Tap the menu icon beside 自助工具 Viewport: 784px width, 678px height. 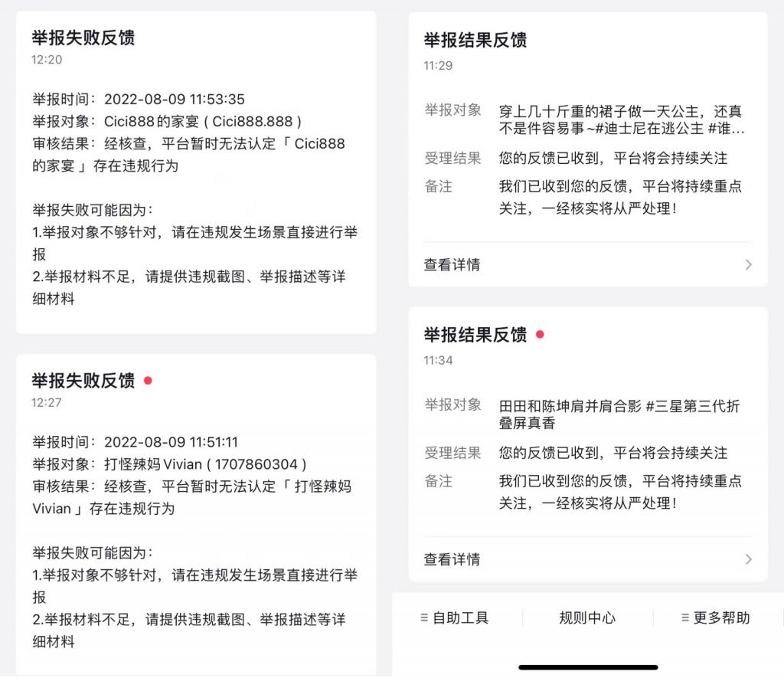[423, 617]
